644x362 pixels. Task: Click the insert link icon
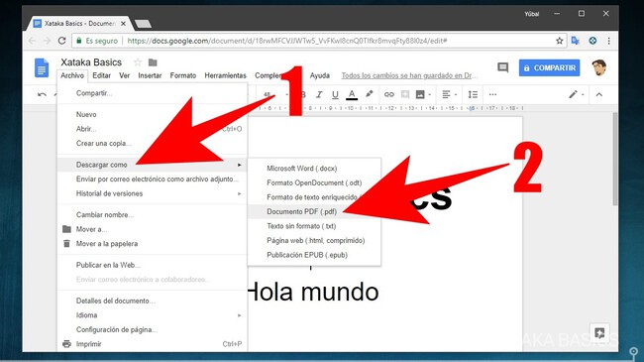pyautogui.click(x=389, y=94)
